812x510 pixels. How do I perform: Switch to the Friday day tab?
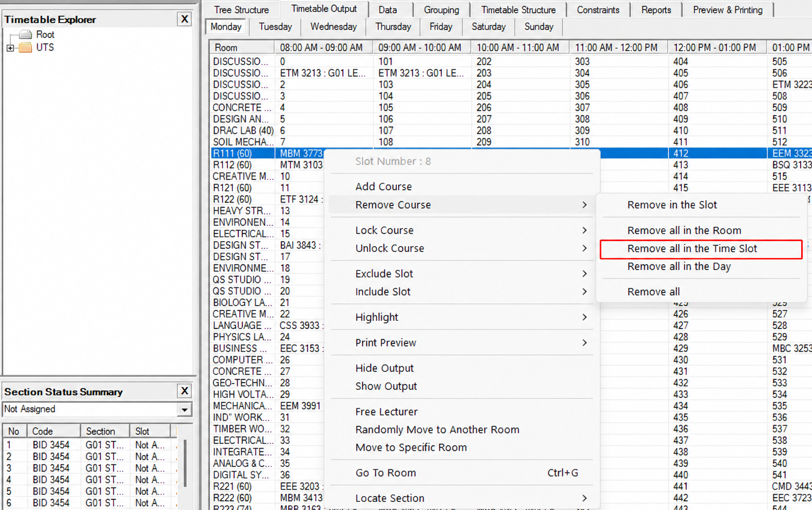tap(441, 27)
